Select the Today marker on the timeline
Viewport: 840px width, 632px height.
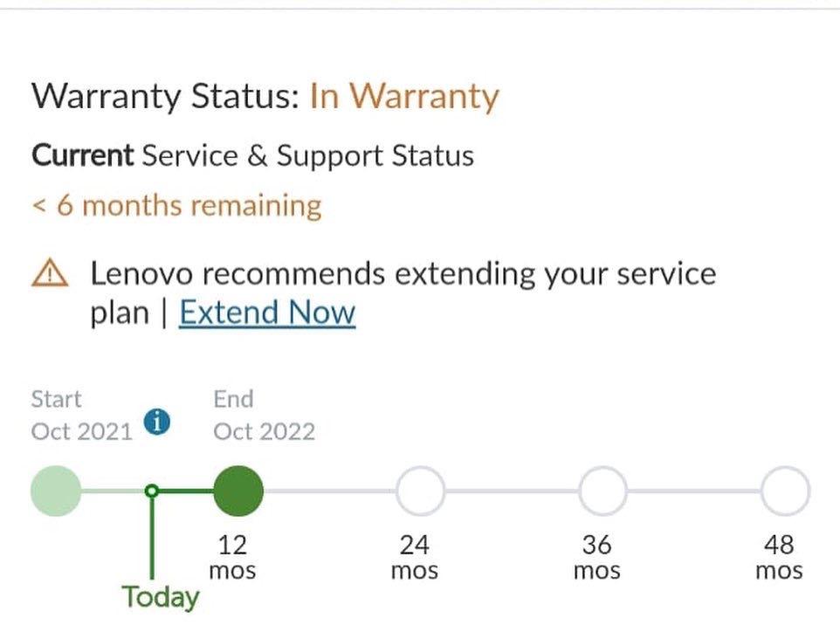[x=151, y=491]
